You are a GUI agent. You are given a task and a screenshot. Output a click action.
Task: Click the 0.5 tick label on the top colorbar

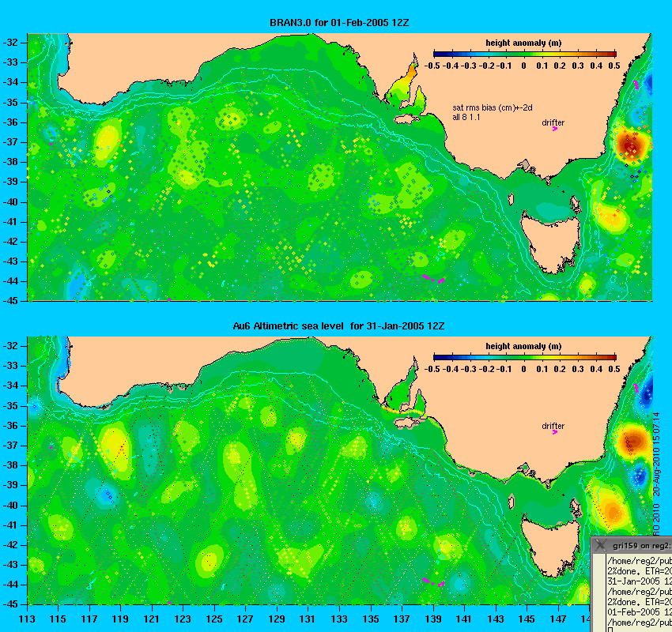point(614,66)
